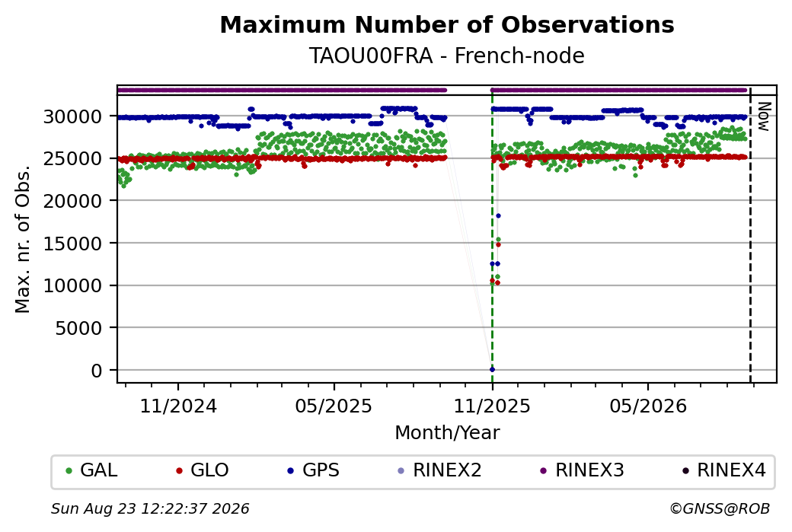Click the blue data point at zero
The height and width of the screenshot is (532, 792).
coord(493,369)
